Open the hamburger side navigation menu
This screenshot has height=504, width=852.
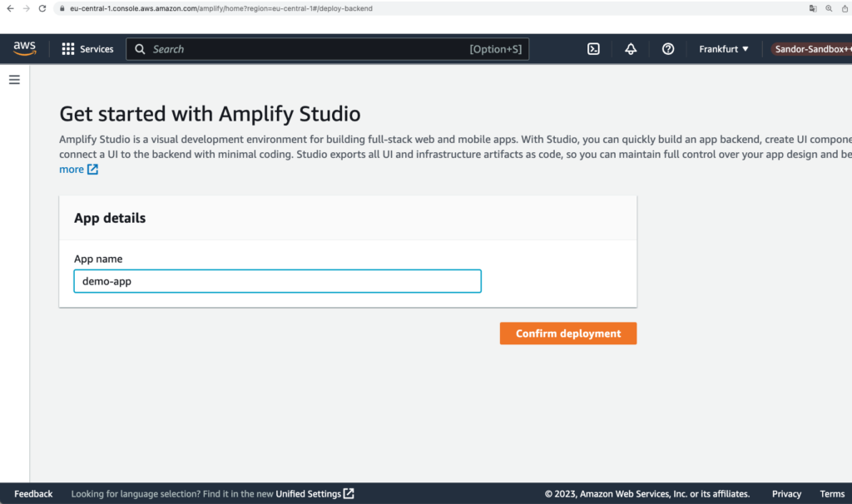[14, 80]
